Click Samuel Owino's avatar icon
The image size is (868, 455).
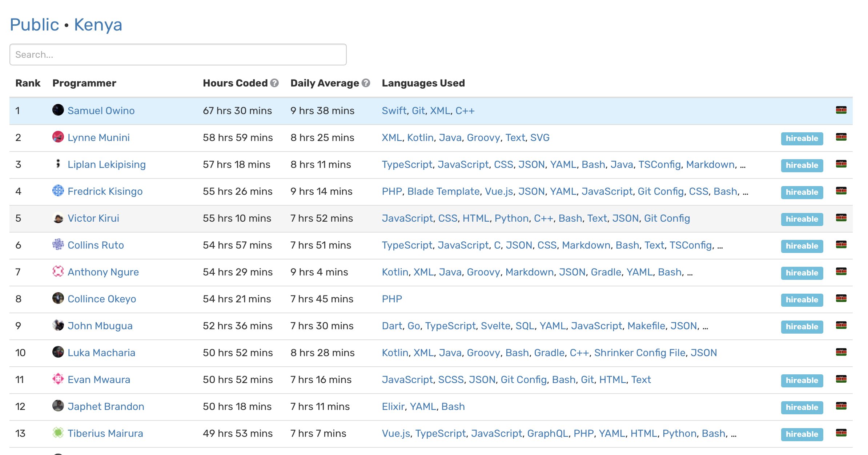[x=58, y=110]
